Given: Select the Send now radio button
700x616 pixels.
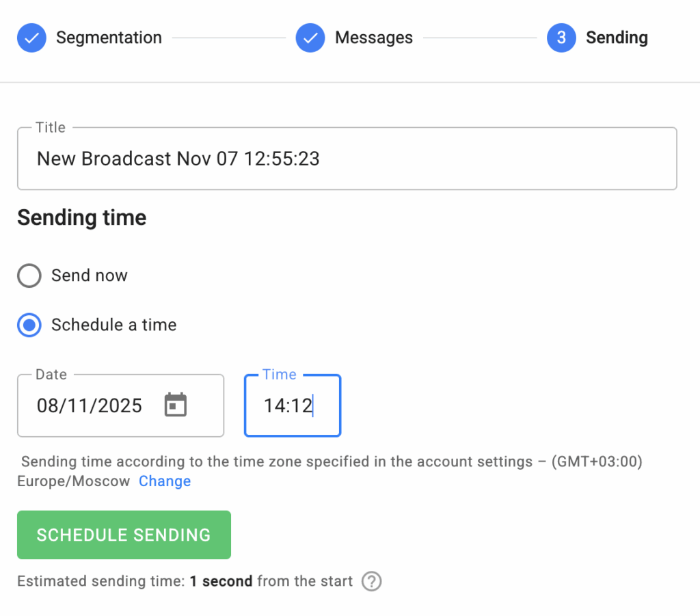Looking at the screenshot, I should 29,276.
